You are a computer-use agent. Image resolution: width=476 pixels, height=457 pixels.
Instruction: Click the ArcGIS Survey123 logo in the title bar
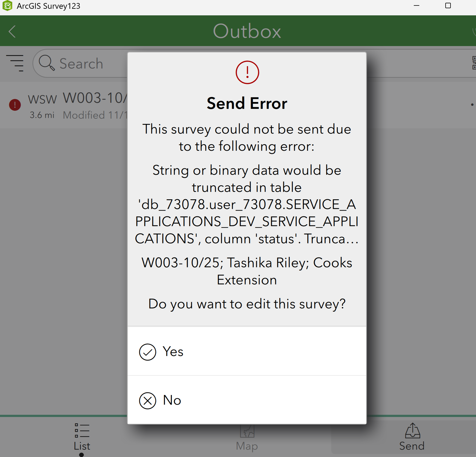coord(7,6)
